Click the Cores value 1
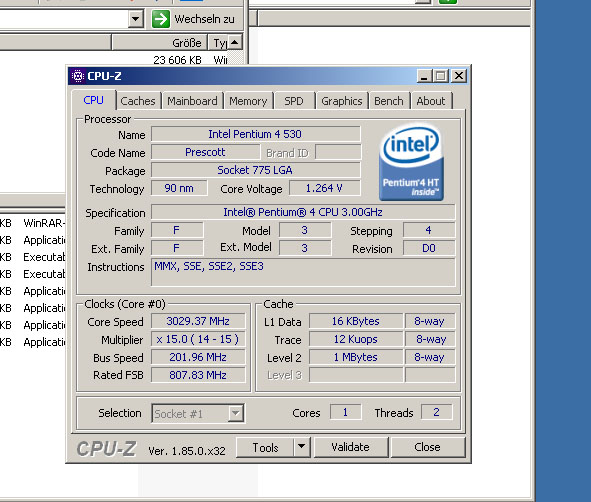 click(x=345, y=412)
